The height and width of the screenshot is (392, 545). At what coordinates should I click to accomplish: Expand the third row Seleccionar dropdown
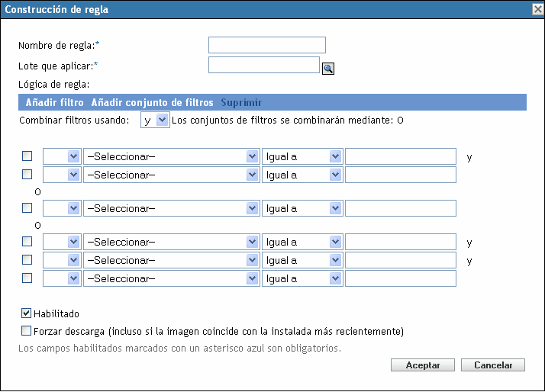point(172,207)
